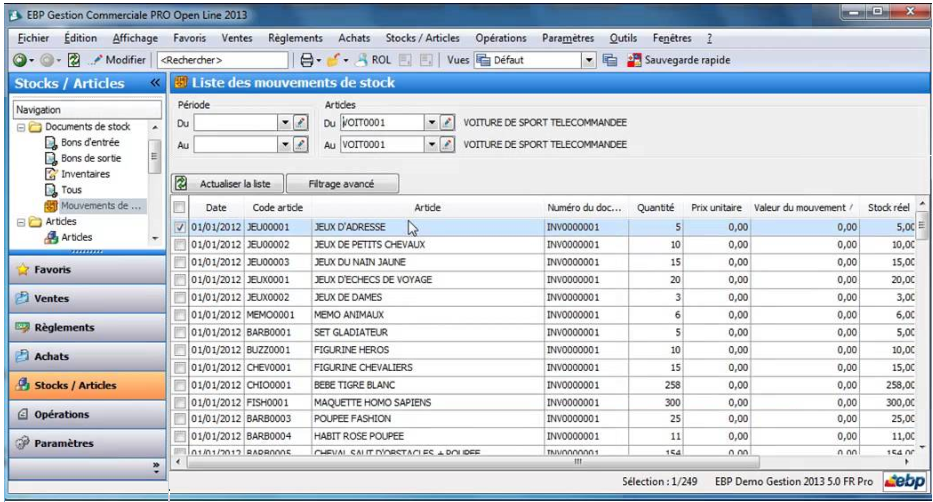Open the printer icon dropdown arrow
This screenshot has width=933, height=502.
(x=318, y=61)
